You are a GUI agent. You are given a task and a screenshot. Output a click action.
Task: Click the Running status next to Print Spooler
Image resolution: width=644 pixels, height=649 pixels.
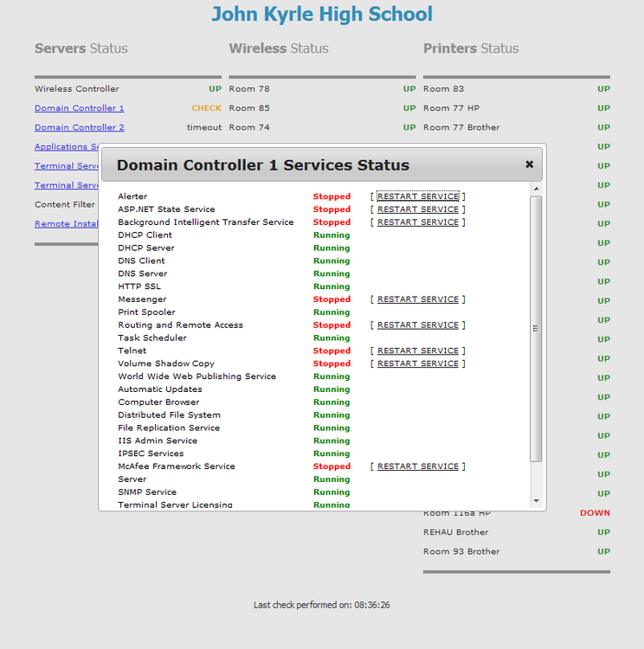click(332, 312)
